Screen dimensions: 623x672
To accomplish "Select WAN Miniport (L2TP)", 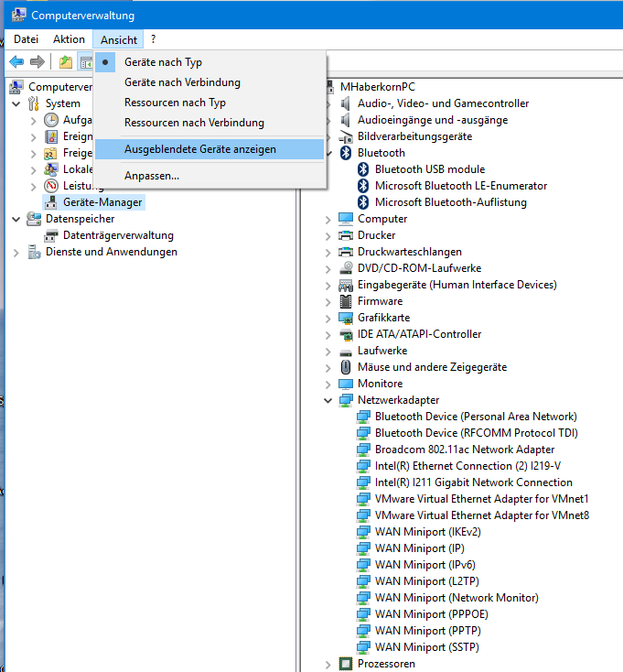I will click(427, 581).
